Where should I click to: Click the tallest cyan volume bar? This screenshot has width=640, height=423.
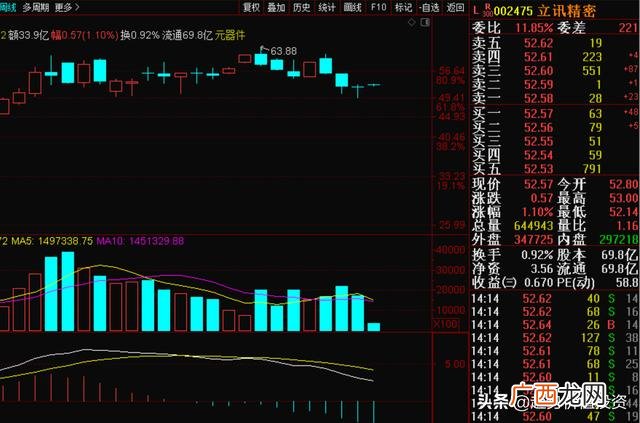click(x=68, y=291)
